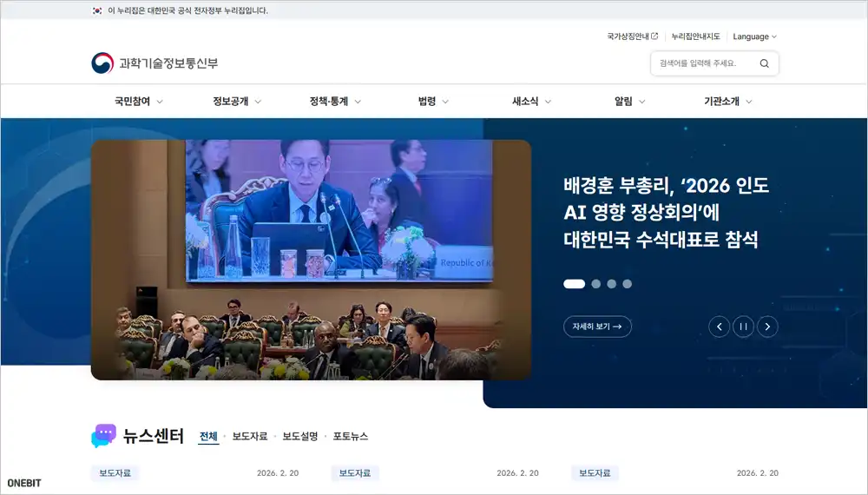
Task: Click the 뉴스센터 section heading
Action: coord(154,436)
